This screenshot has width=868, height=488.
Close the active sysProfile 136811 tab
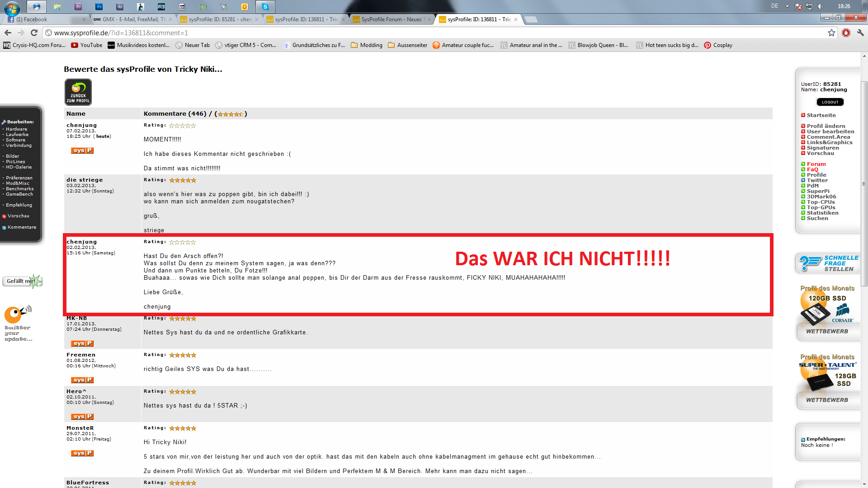point(516,19)
